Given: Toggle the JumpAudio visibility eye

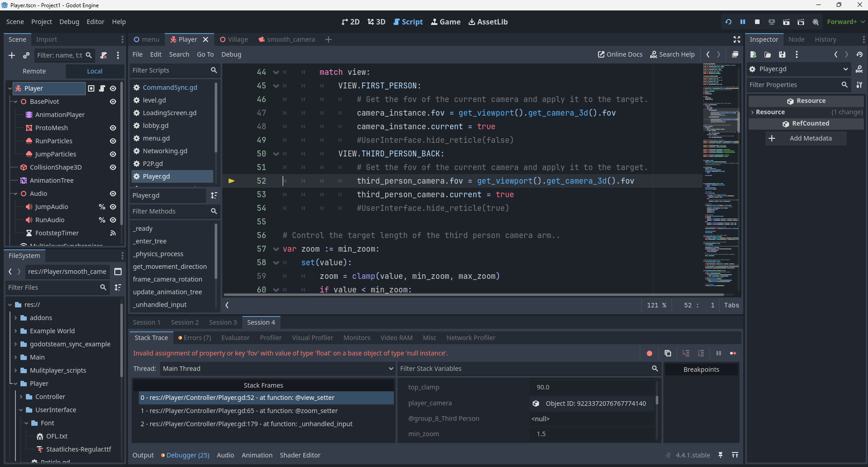Looking at the screenshot, I should pyautogui.click(x=112, y=207).
